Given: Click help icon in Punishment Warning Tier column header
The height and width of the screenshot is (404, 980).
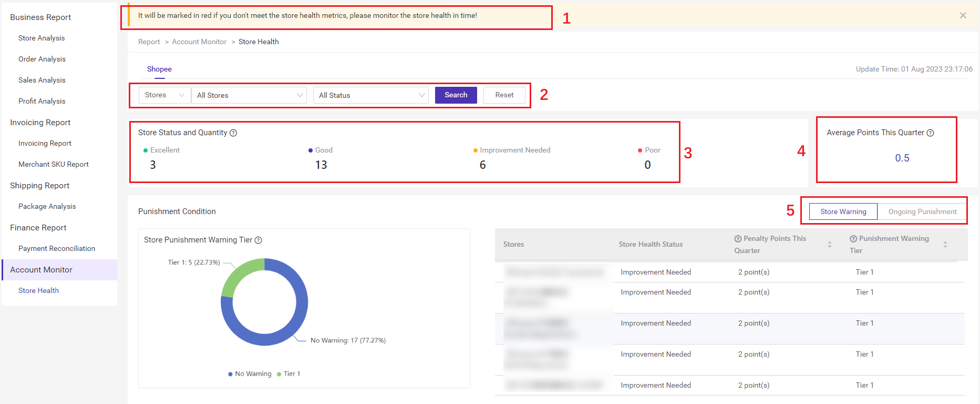Looking at the screenshot, I should (x=853, y=239).
